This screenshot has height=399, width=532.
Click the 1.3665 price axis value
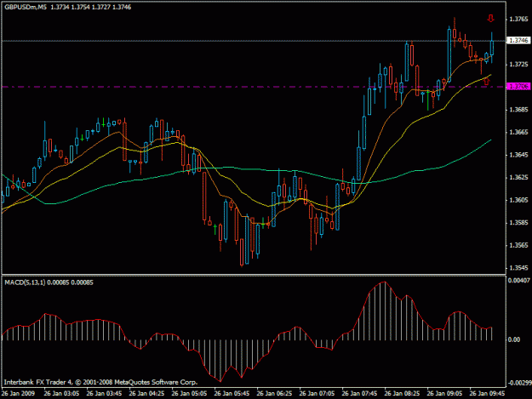coord(518,132)
